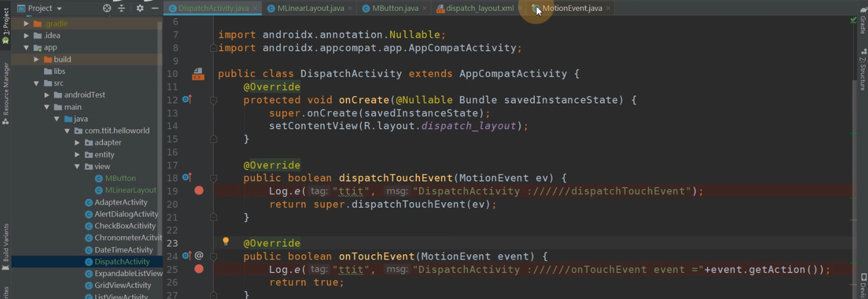Screen dimensions: 868x299
Task: Select CheckBoxAcitivity in project tree
Action: pyautogui.click(x=119, y=226)
